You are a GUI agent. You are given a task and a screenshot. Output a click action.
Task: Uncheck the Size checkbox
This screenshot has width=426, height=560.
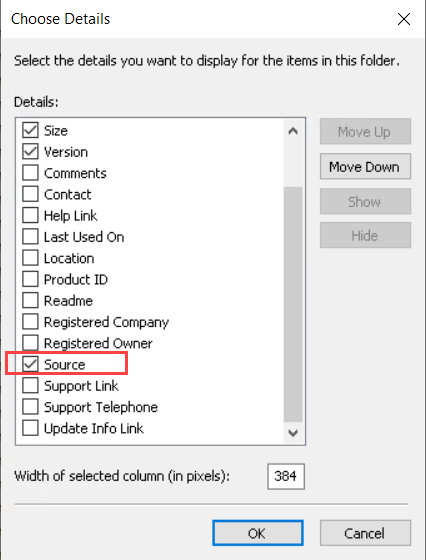[x=30, y=130]
